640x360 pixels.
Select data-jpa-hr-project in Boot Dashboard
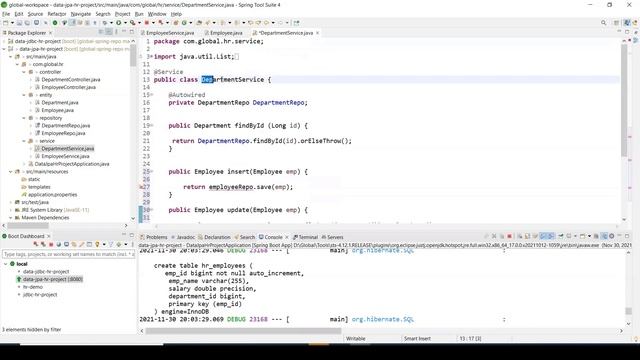[x=52, y=279]
